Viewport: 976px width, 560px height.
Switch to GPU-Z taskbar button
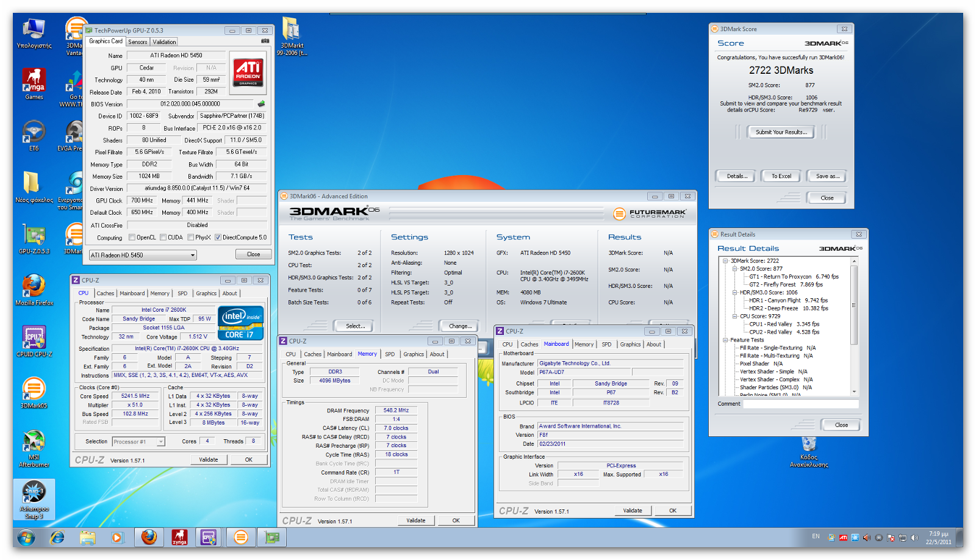click(x=272, y=537)
